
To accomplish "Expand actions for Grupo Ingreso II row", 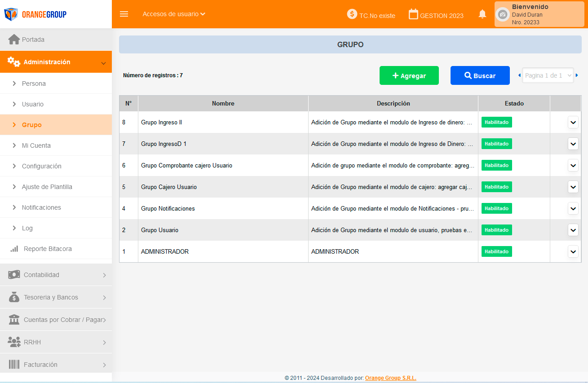I will point(573,122).
